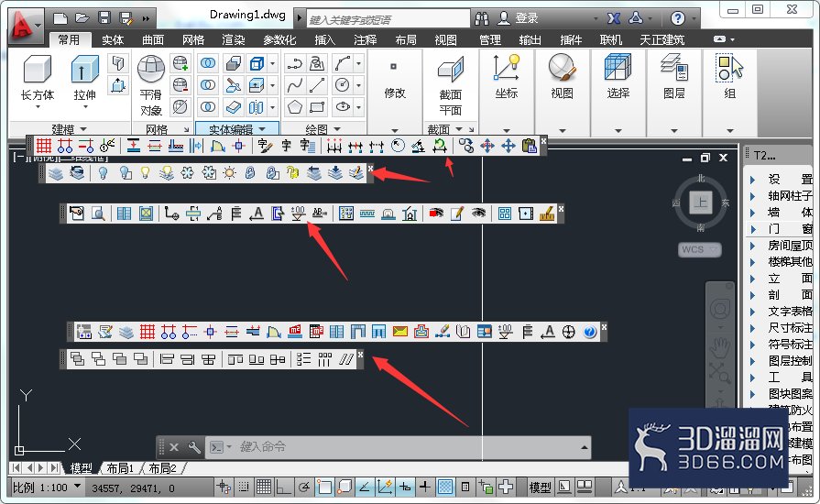
Task: Click the clipboard paste icon in the top toolbar
Action: (x=530, y=146)
